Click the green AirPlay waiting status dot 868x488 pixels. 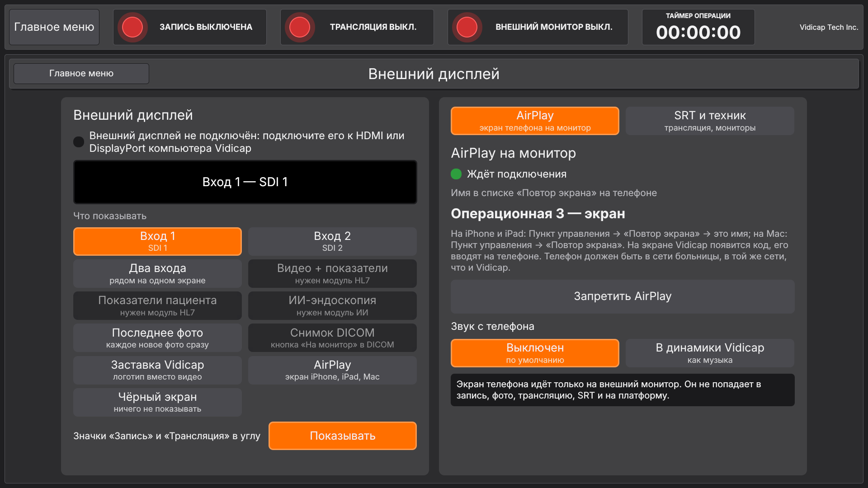click(456, 174)
